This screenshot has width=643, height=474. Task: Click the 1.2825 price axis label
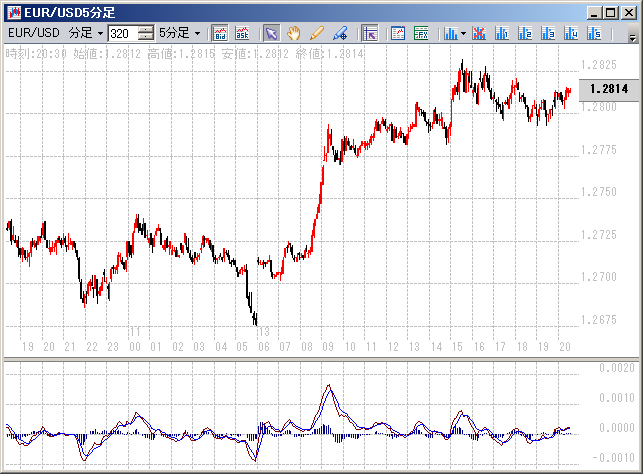(x=599, y=65)
